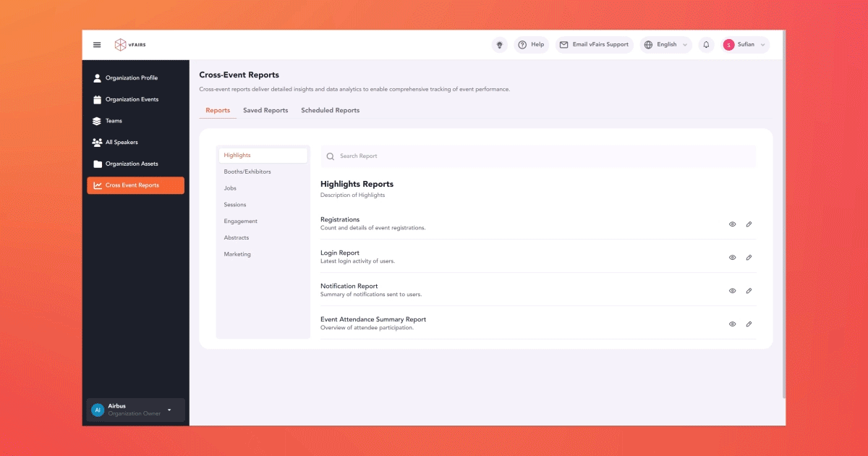Screen dimensions: 868x456
Task: Click edit pencil for Event Attendance Summary Report
Action: (x=749, y=324)
